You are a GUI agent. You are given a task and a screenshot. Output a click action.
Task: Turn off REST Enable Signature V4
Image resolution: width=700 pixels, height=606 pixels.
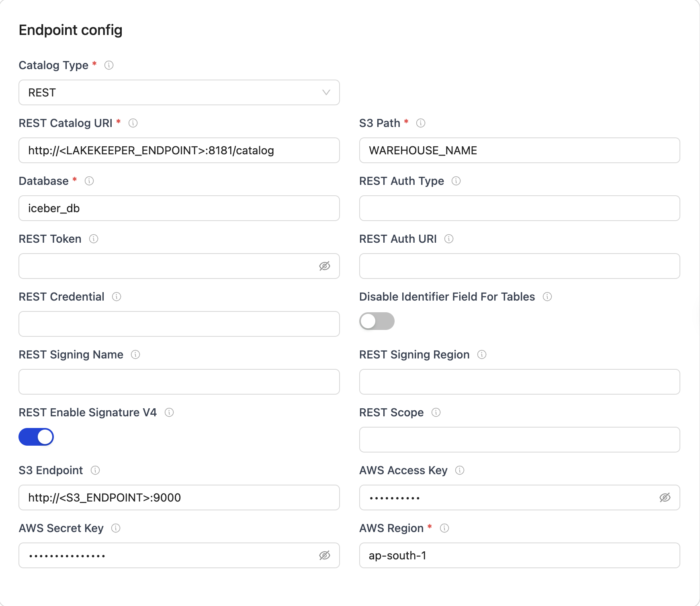pos(36,437)
